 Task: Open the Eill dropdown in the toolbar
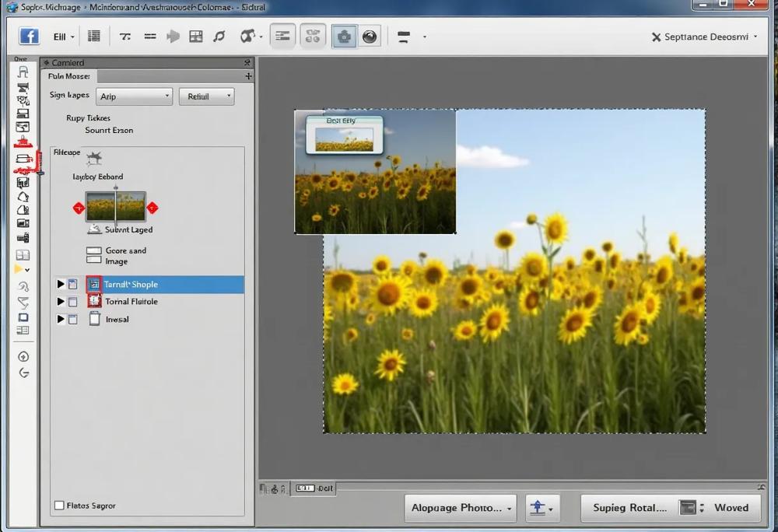pyautogui.click(x=64, y=37)
